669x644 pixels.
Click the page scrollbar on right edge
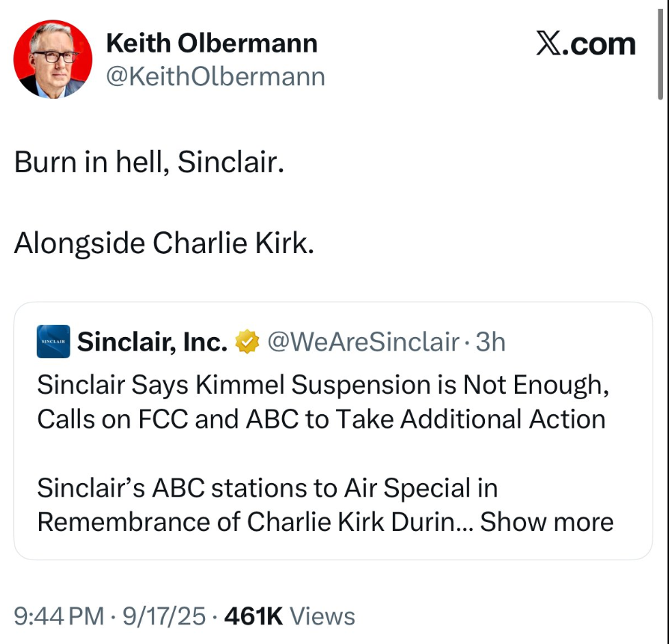(659, 49)
